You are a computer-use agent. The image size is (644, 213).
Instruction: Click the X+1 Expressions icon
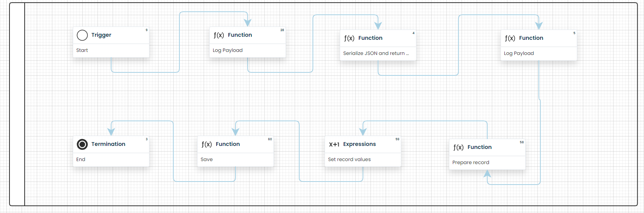click(334, 144)
